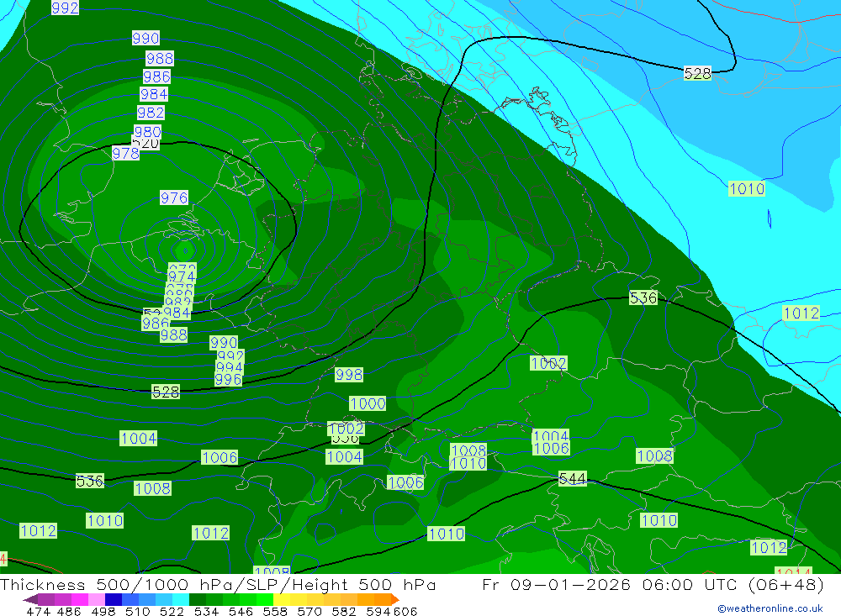
Task: Click the 978 isobar label
Action: click(x=125, y=154)
